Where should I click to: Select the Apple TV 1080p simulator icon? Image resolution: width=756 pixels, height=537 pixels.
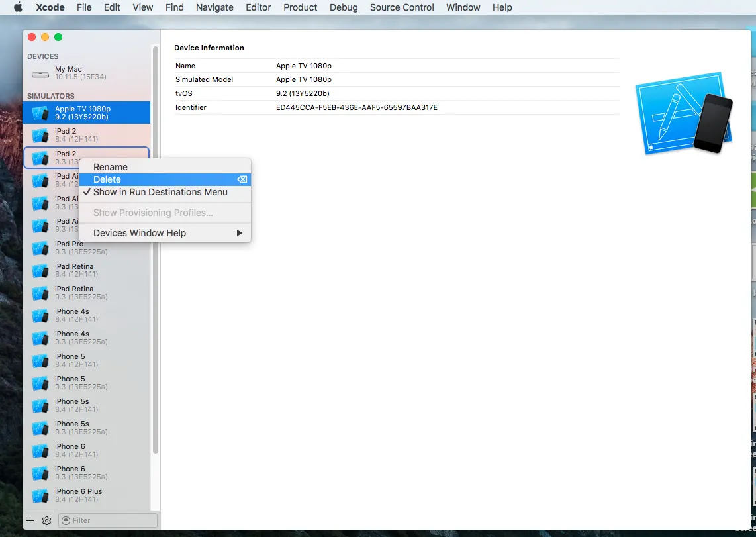(40, 113)
